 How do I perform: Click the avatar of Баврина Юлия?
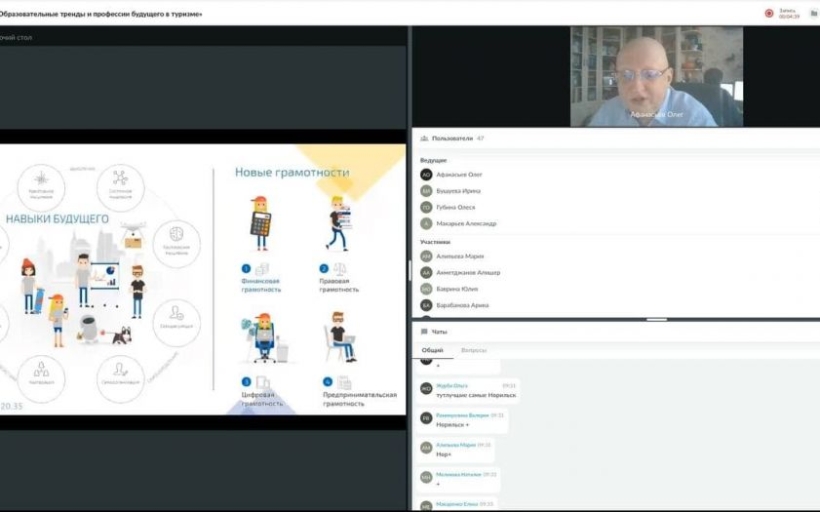coord(426,289)
